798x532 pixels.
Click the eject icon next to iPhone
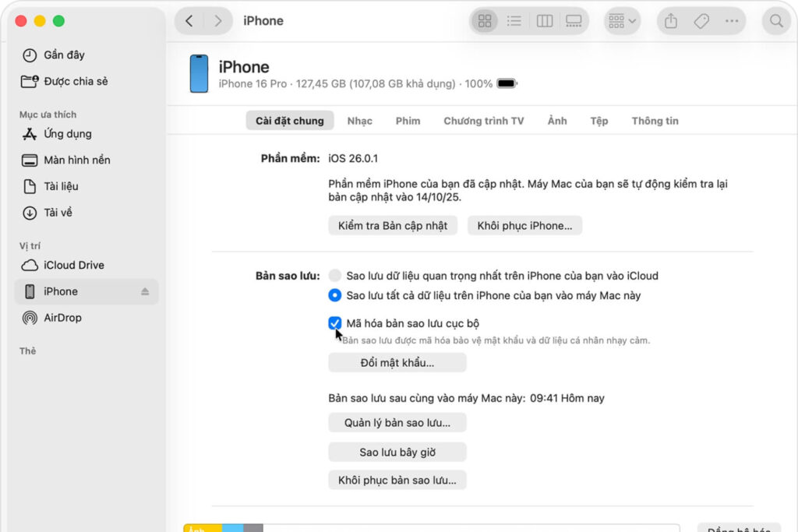coord(144,291)
